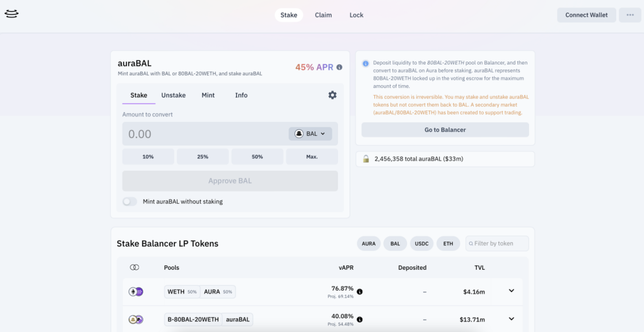This screenshot has height=332, width=644.
Task: Set amount to Max.
Action: pos(312,157)
